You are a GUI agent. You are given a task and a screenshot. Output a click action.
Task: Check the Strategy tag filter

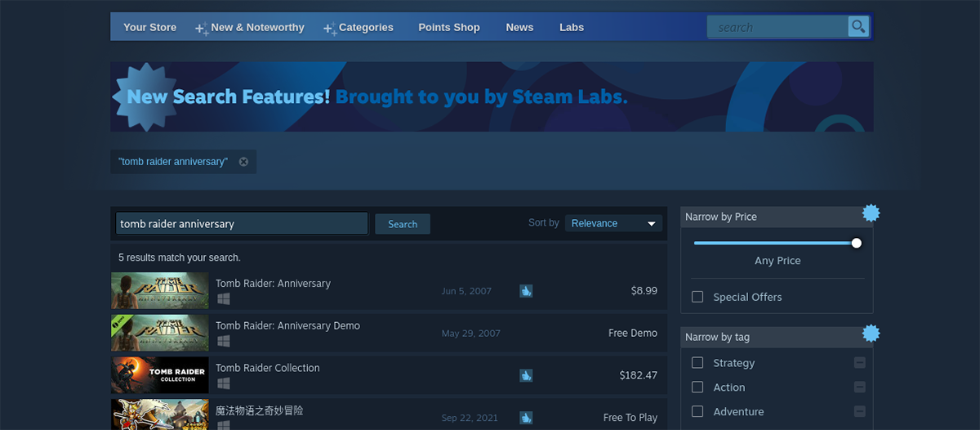[697, 363]
